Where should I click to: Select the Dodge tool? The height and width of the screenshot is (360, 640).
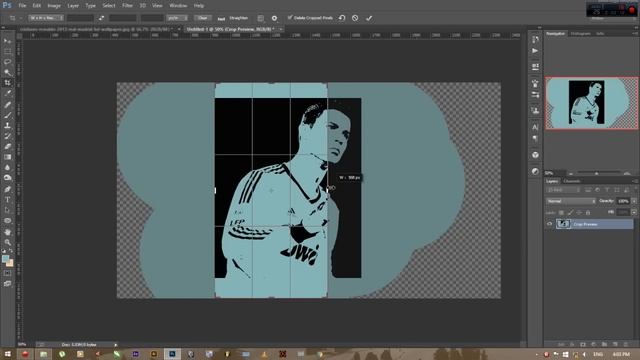tap(7, 178)
